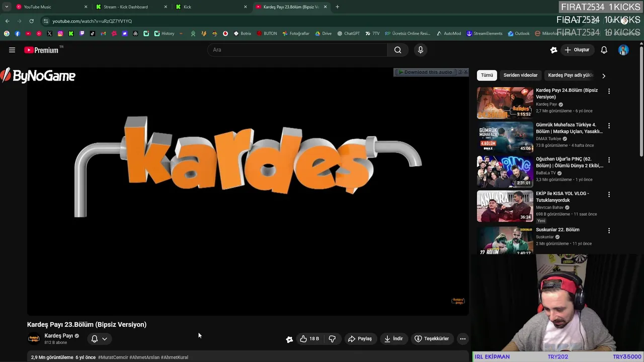Expand notification options chevron next to bell
The width and height of the screenshot is (644, 362).
click(x=105, y=339)
